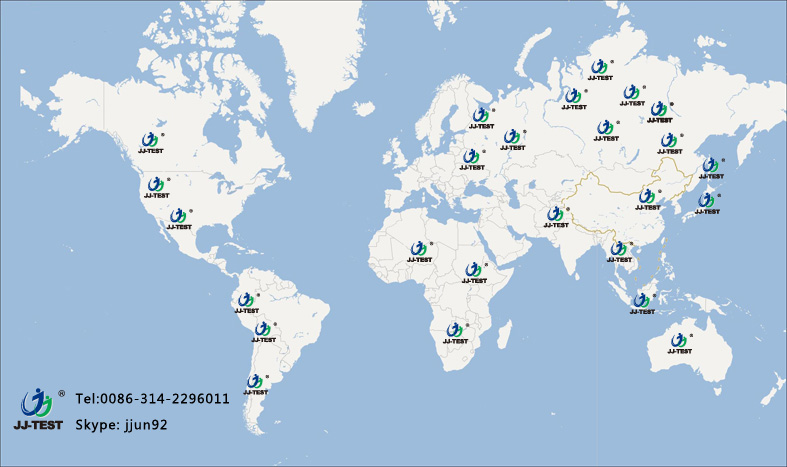Select the northernmost JJ-TEST marker in Siberia
The height and width of the screenshot is (467, 787).
(600, 69)
